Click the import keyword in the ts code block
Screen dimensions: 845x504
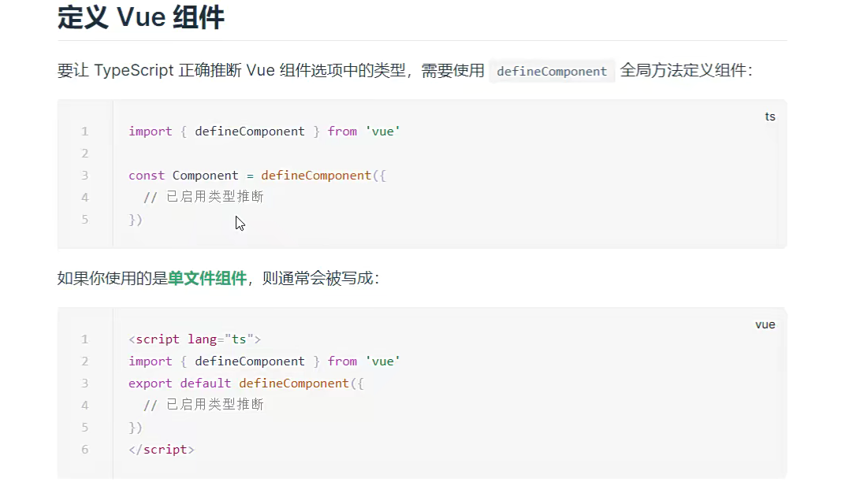[150, 132]
